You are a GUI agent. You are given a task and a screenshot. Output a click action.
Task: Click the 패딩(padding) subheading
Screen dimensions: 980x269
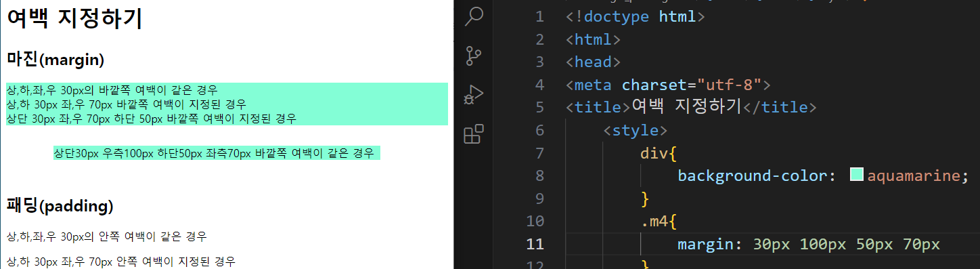(x=60, y=205)
